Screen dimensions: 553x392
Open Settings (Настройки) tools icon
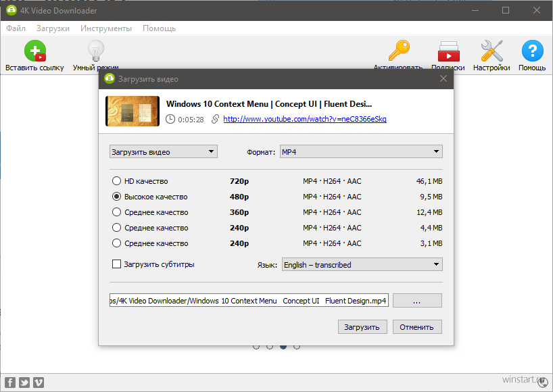[491, 51]
